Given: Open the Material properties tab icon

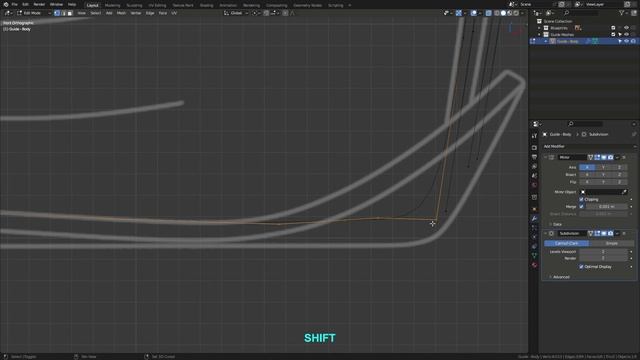Looking at the screenshot, I should click(534, 265).
